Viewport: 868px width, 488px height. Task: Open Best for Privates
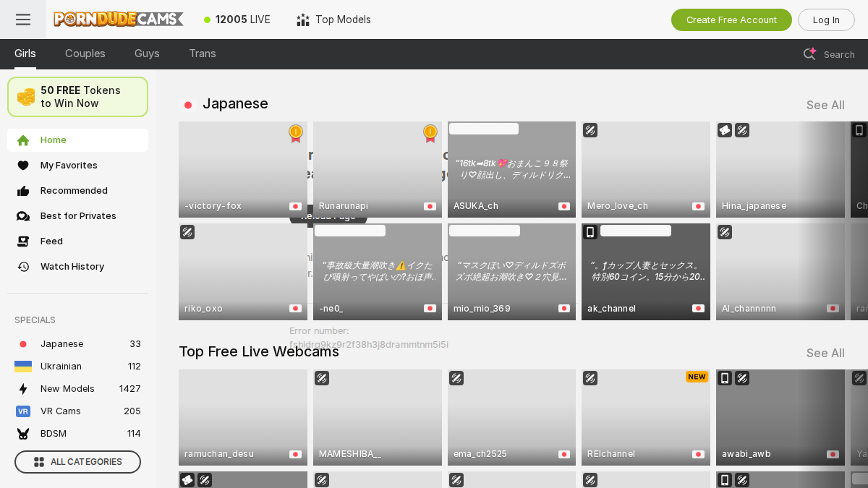(77, 216)
